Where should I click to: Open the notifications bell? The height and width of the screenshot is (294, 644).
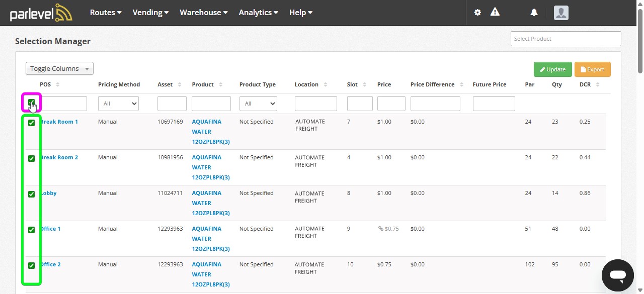click(x=534, y=12)
